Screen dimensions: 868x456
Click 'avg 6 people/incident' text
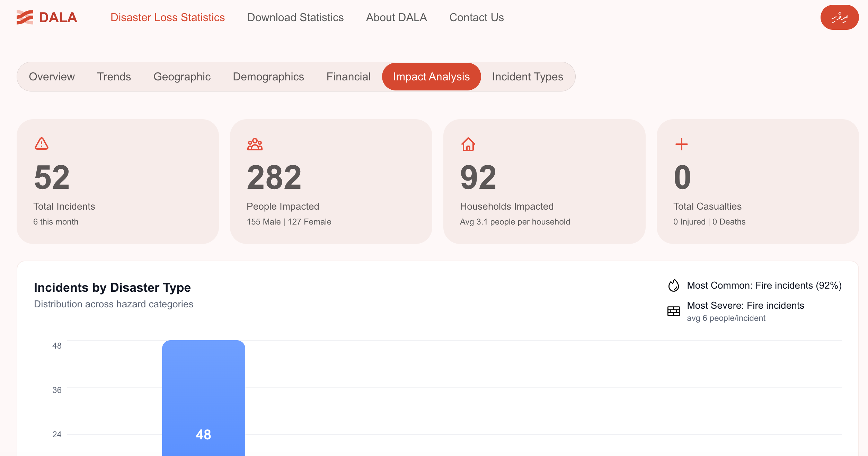tap(726, 318)
